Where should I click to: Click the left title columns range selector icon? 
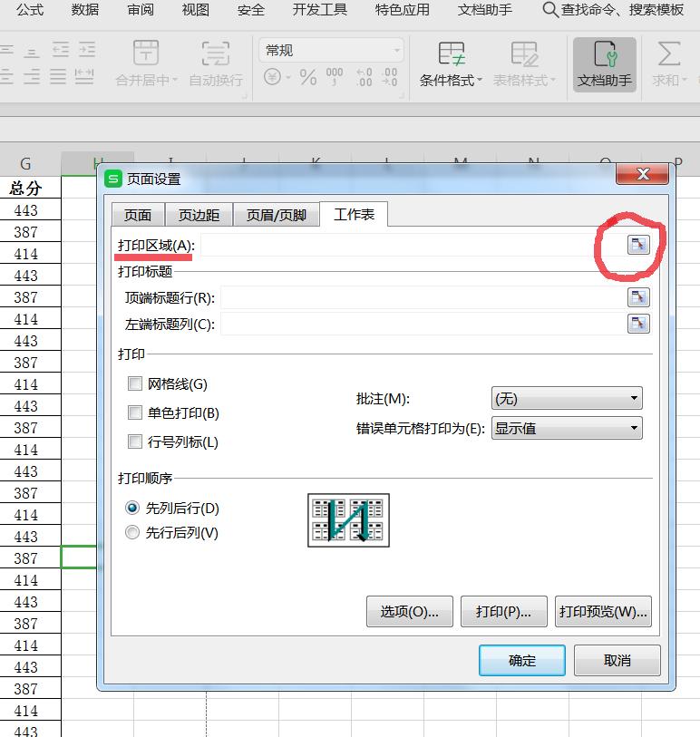click(x=638, y=324)
